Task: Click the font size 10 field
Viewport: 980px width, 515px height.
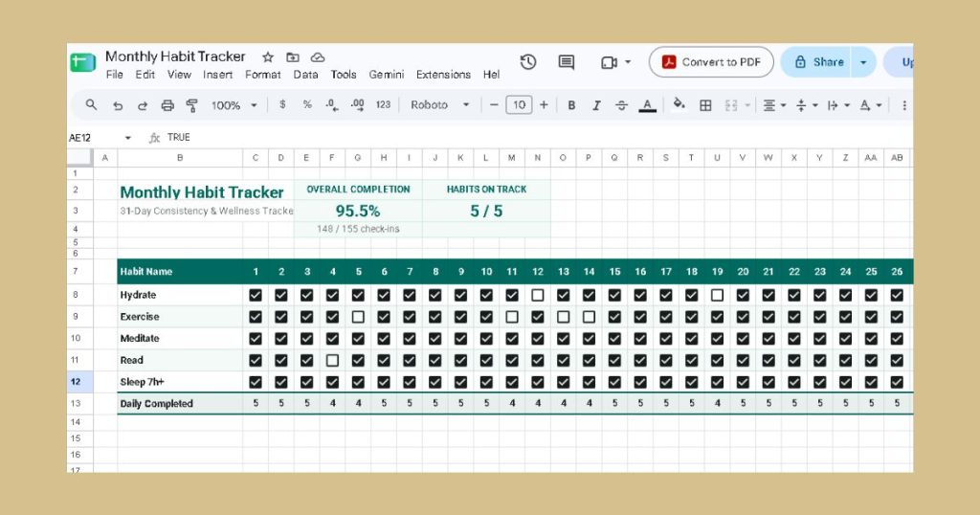Action: [519, 105]
